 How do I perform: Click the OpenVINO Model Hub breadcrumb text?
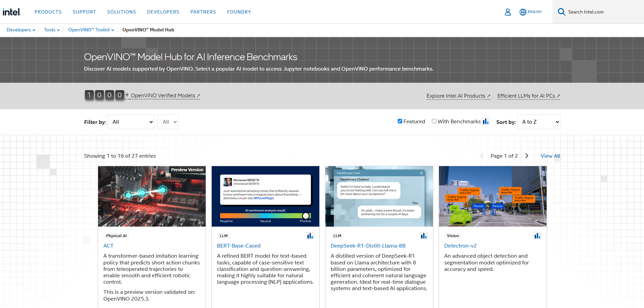(148, 30)
